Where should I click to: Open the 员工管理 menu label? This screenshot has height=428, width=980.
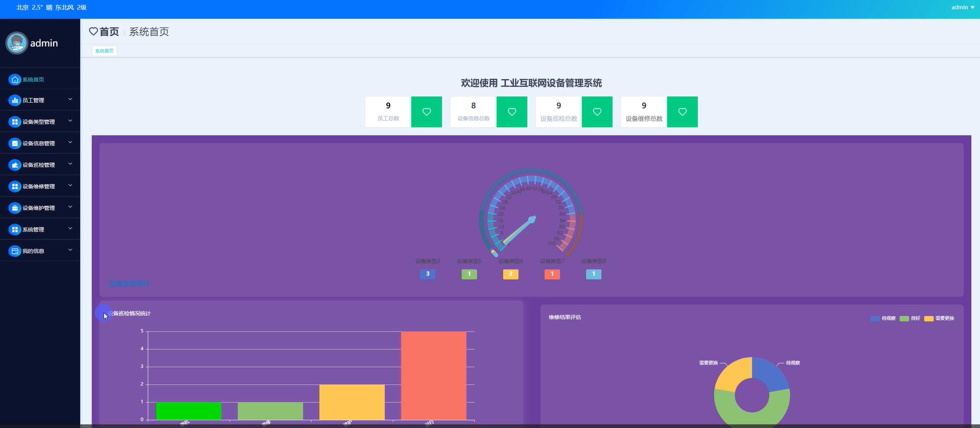33,100
